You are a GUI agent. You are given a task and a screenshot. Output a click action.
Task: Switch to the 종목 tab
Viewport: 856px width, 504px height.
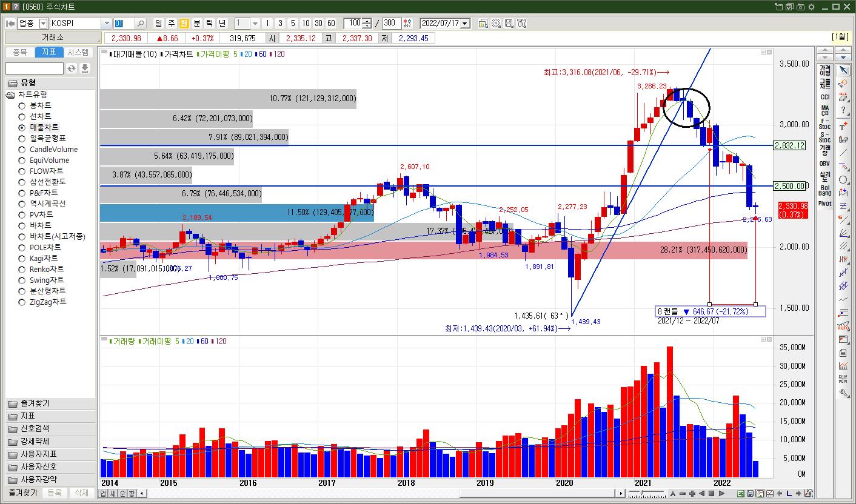tap(20, 52)
